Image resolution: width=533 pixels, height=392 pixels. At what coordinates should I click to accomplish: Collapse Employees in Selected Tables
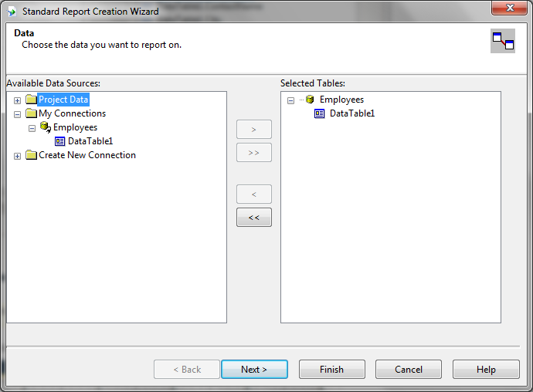(290, 100)
